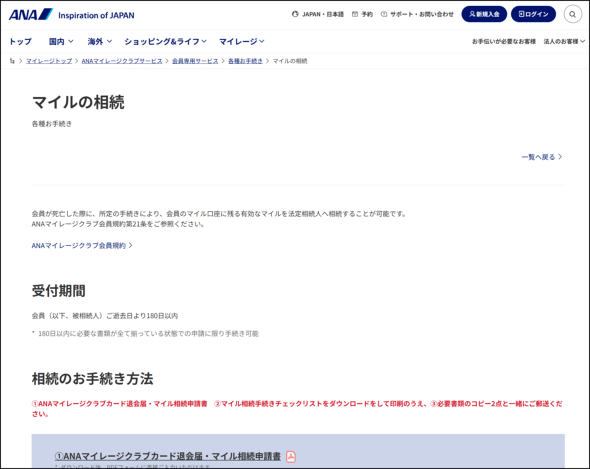Click the 相続のお手続き方法 heading
The height and width of the screenshot is (469, 590).
point(93,379)
